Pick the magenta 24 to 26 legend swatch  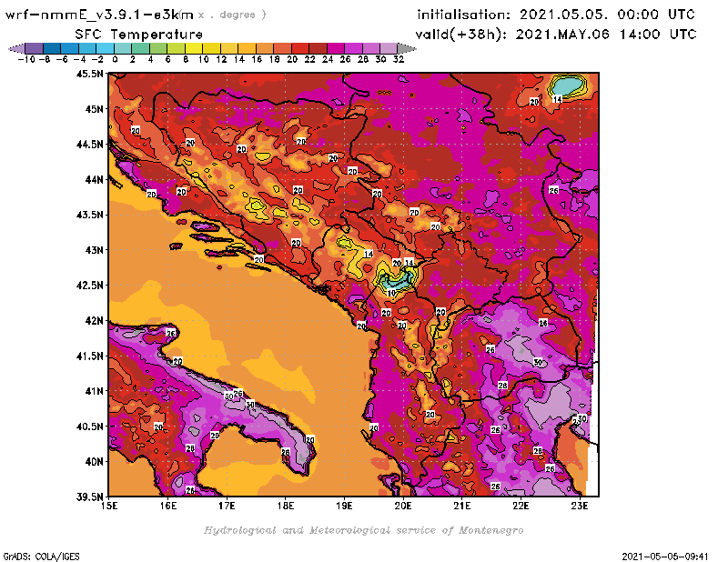(336, 49)
